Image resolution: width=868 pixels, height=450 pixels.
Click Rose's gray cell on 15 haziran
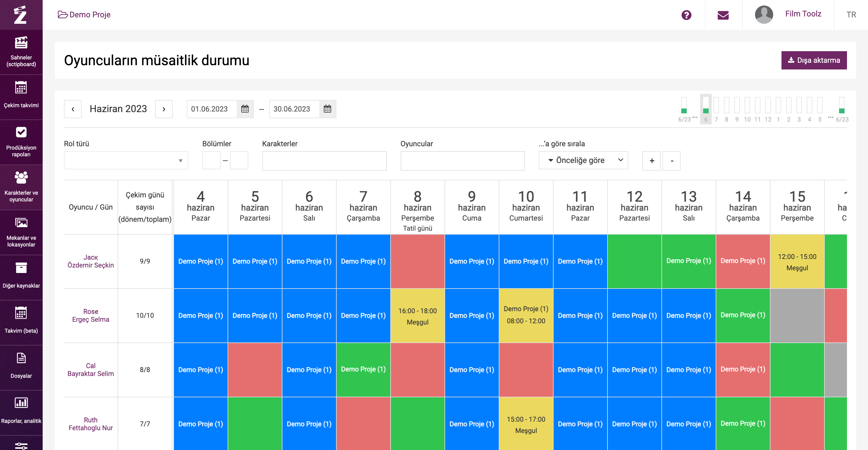point(797,316)
